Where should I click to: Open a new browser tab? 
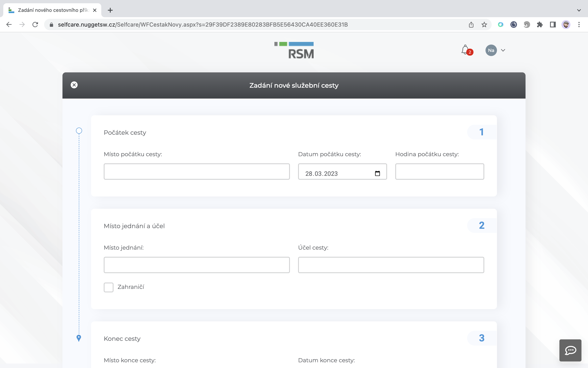[x=110, y=10]
